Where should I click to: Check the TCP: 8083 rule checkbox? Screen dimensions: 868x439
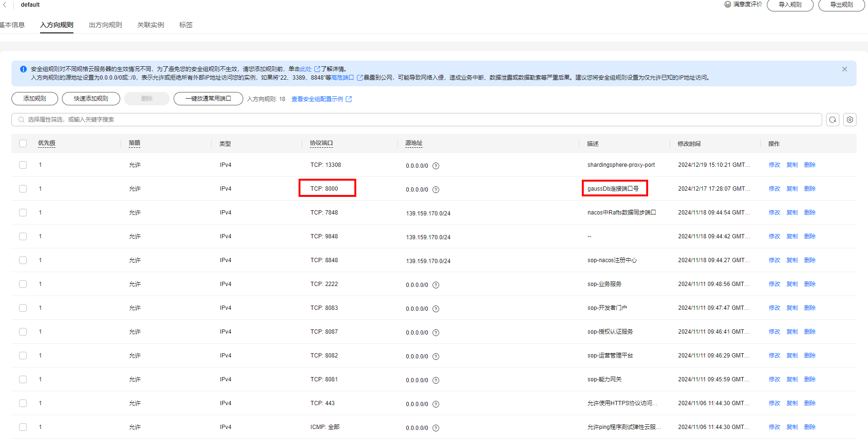point(23,308)
